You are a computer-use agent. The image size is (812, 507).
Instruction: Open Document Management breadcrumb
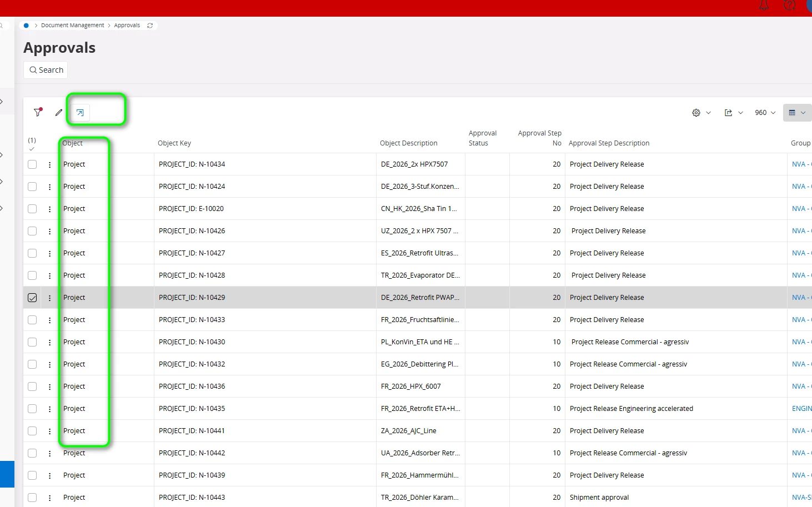tap(72, 26)
